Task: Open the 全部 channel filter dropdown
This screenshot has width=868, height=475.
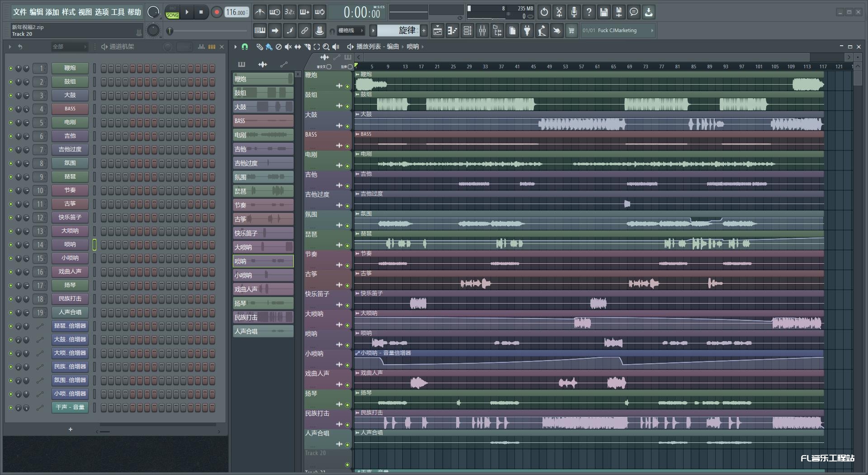Action: 69,47
